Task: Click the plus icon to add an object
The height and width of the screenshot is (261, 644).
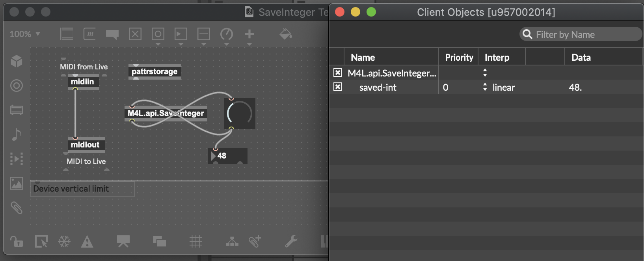Action: pos(249,34)
